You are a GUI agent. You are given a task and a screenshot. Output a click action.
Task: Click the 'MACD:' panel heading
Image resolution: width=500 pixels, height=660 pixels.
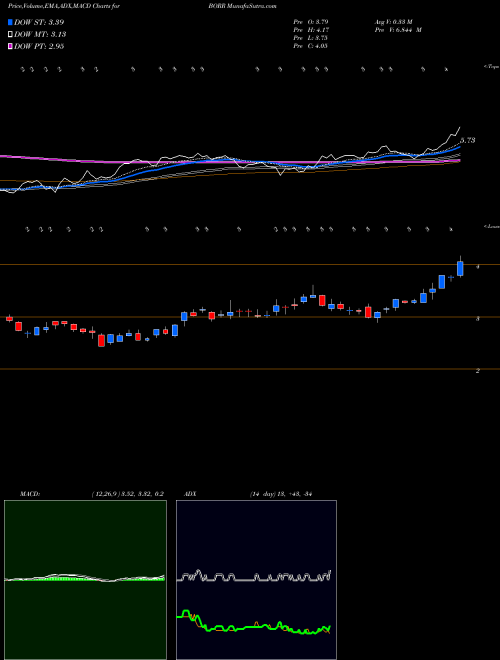point(30,494)
